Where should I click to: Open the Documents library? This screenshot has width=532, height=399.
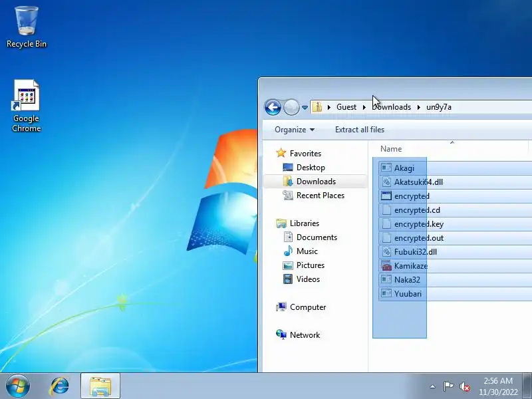tap(317, 237)
